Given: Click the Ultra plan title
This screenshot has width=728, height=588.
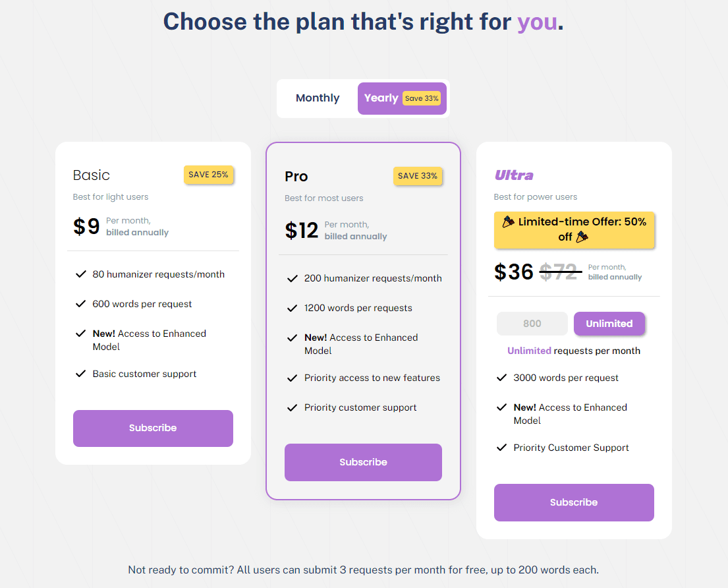Looking at the screenshot, I should (x=514, y=175).
